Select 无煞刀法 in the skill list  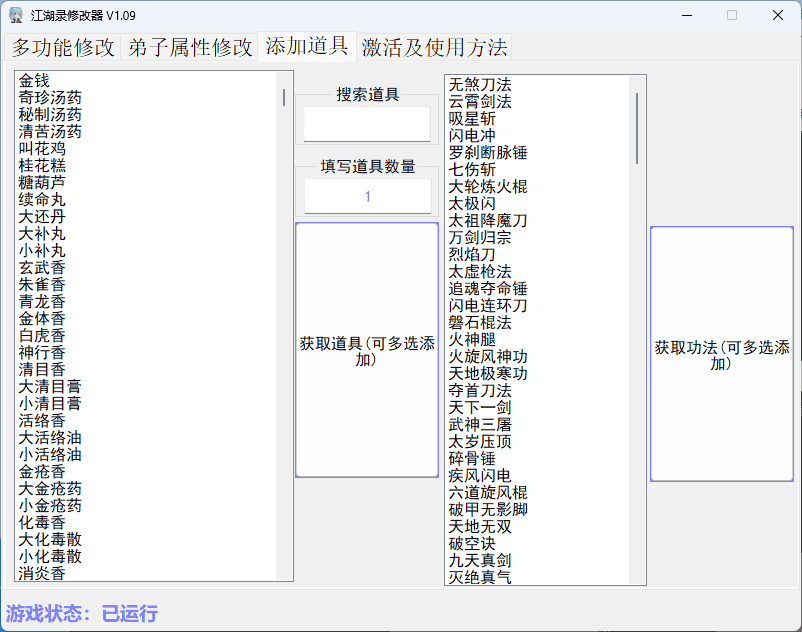click(x=480, y=84)
